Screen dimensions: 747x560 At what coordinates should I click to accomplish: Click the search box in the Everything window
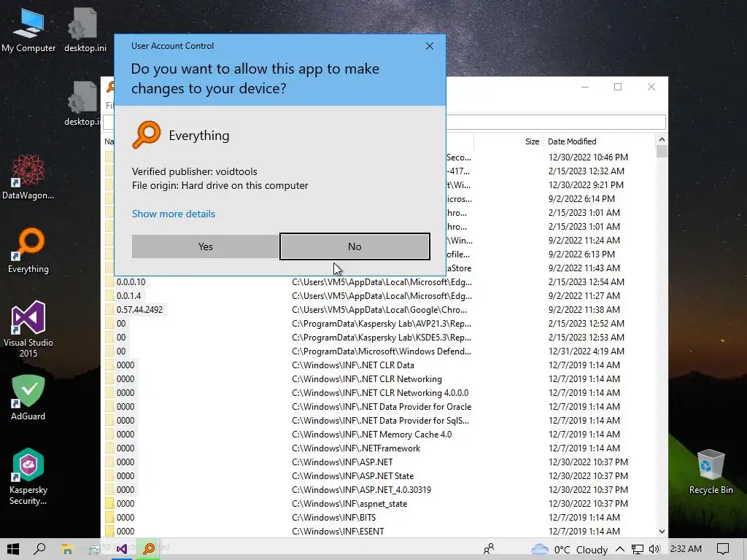click(555, 122)
